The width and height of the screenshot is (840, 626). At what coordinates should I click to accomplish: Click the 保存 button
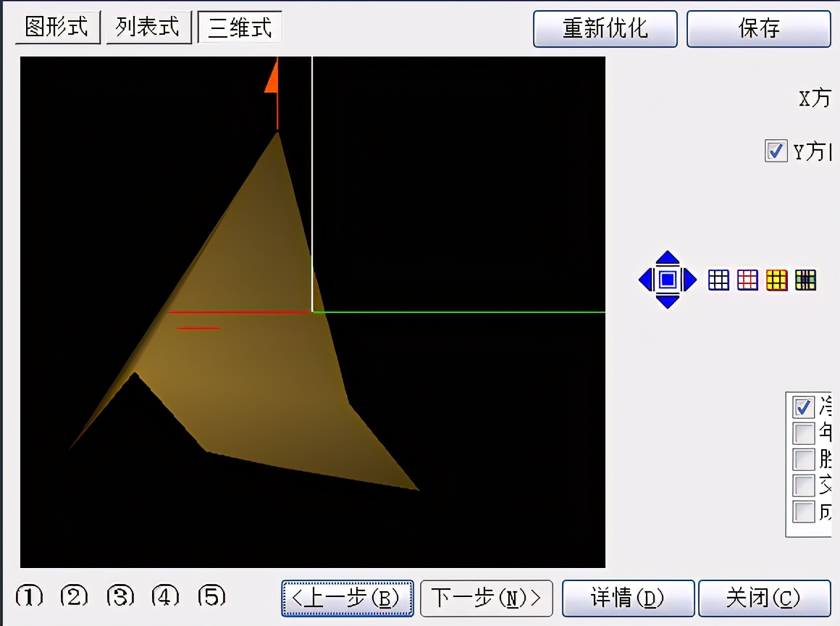758,29
